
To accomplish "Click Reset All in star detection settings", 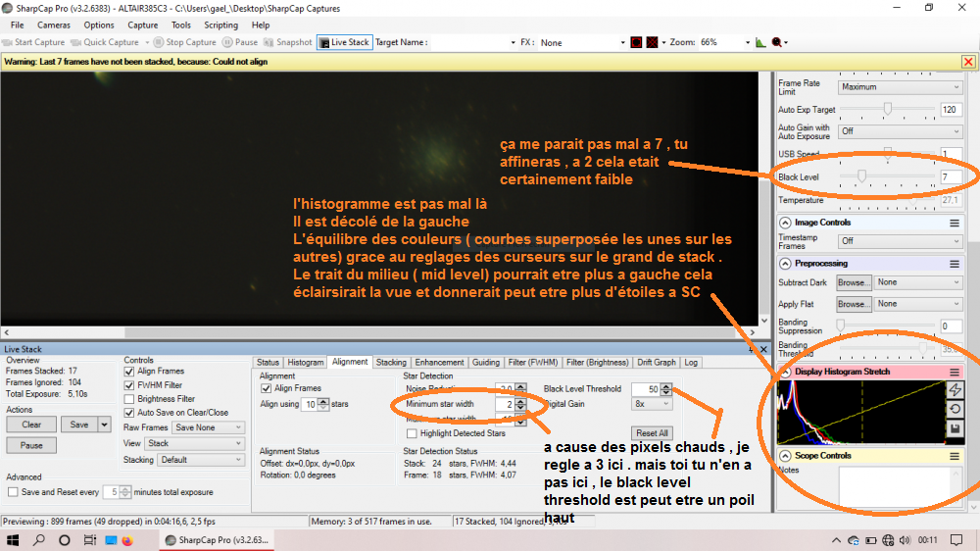I will click(x=652, y=433).
